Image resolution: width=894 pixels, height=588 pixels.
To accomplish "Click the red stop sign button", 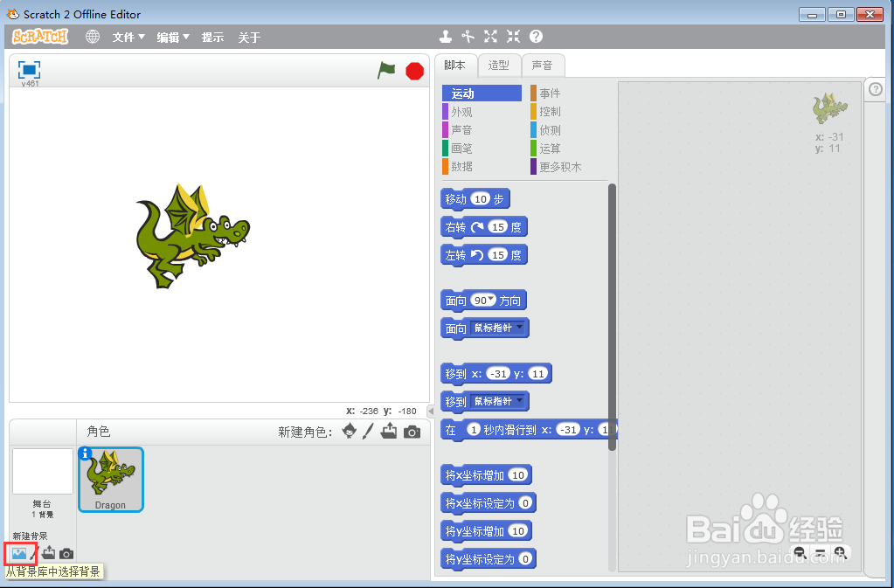I will pyautogui.click(x=414, y=72).
